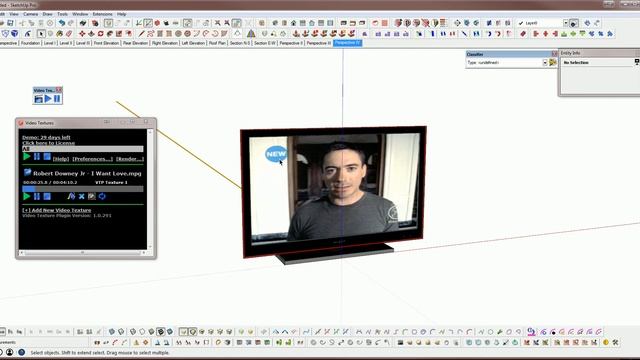The width and height of the screenshot is (640, 360).
Task: Click the person geolocation icon in status bar
Action: tap(9, 352)
